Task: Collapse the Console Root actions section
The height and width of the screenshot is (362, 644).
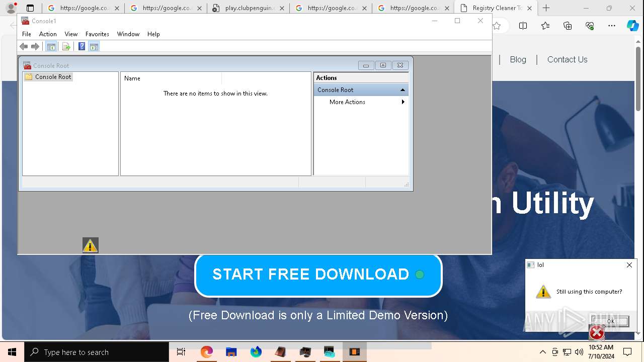Action: click(403, 90)
